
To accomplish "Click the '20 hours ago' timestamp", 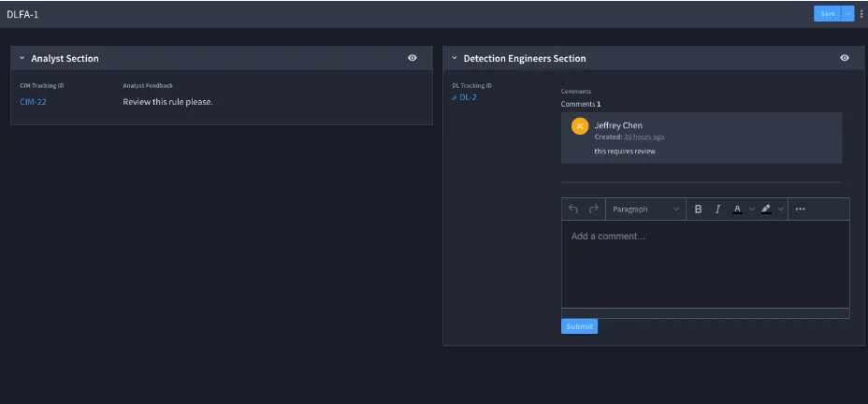I will 644,137.
